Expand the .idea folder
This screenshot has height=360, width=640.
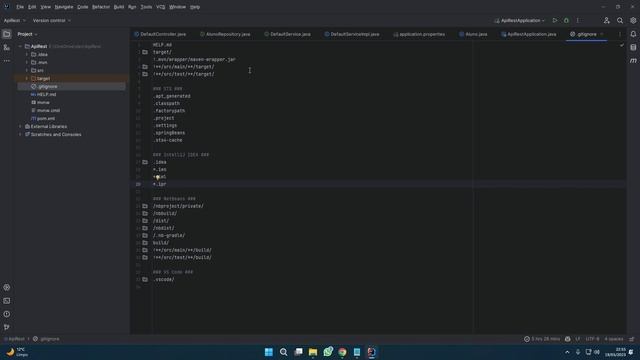point(27,54)
